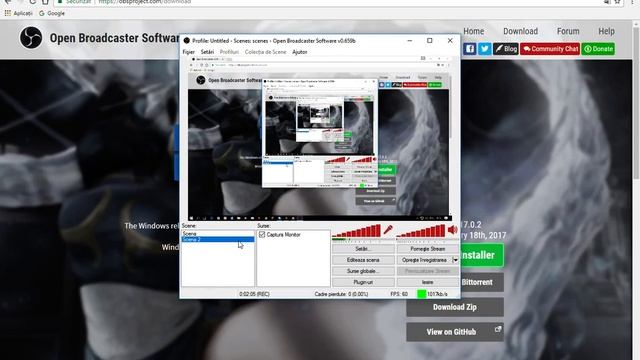Click the recording time 0:02:05 (REC) status

(x=254, y=294)
